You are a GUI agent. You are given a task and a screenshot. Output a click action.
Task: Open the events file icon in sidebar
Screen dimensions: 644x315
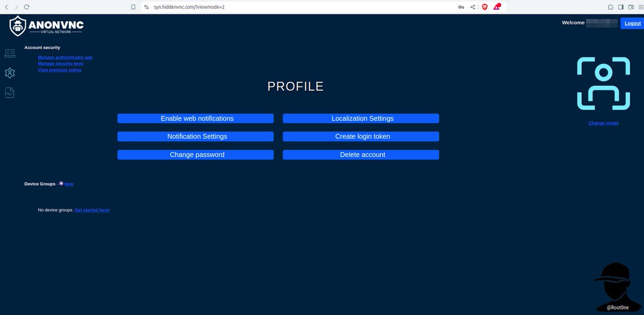(10, 93)
